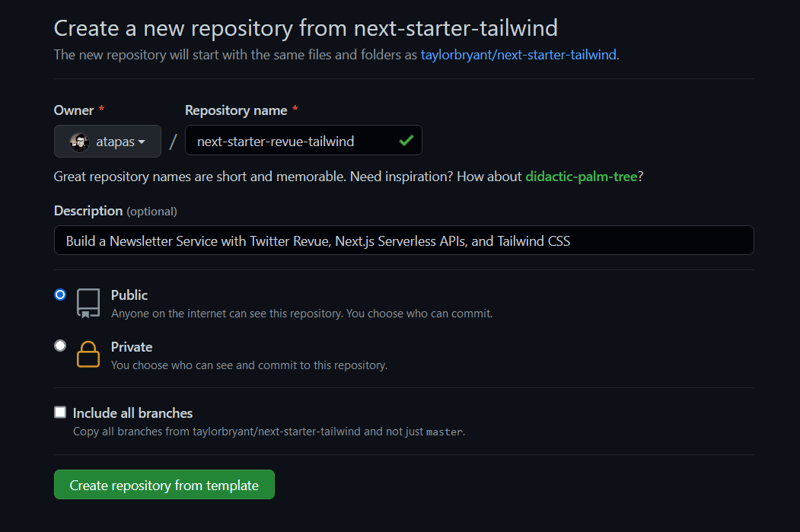The height and width of the screenshot is (532, 800).
Task: Select the Private radio button
Action: point(60,346)
